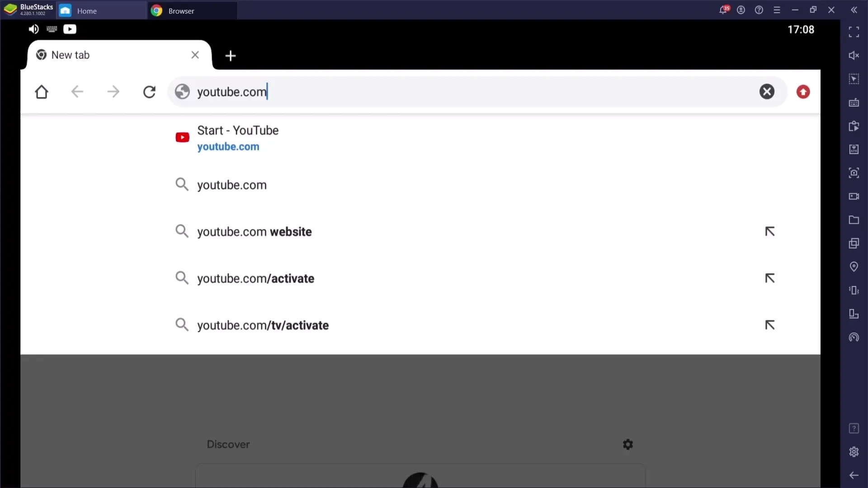The height and width of the screenshot is (488, 868).
Task: Click the Browser tab in BlueStacks
Action: click(x=181, y=10)
